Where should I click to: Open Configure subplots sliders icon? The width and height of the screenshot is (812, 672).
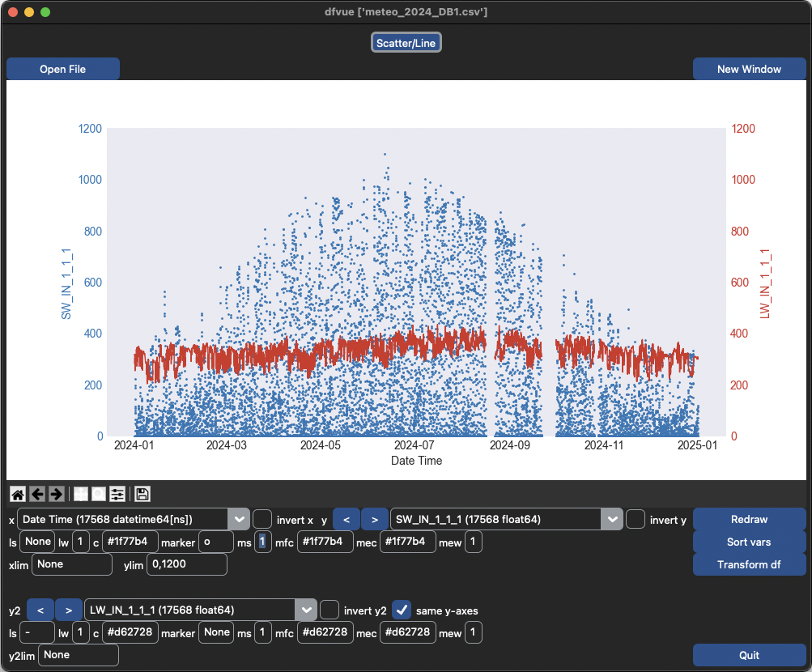coord(117,494)
